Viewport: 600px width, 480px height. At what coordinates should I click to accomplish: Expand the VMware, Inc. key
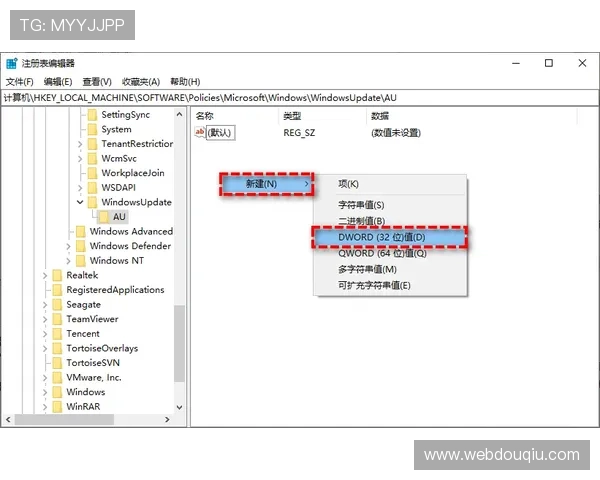tap(44, 378)
